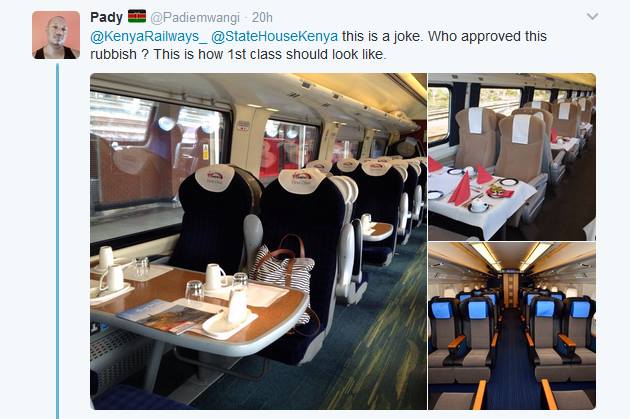Visit the @StateHouseKenya mention
630x419 pixels.
click(274, 36)
